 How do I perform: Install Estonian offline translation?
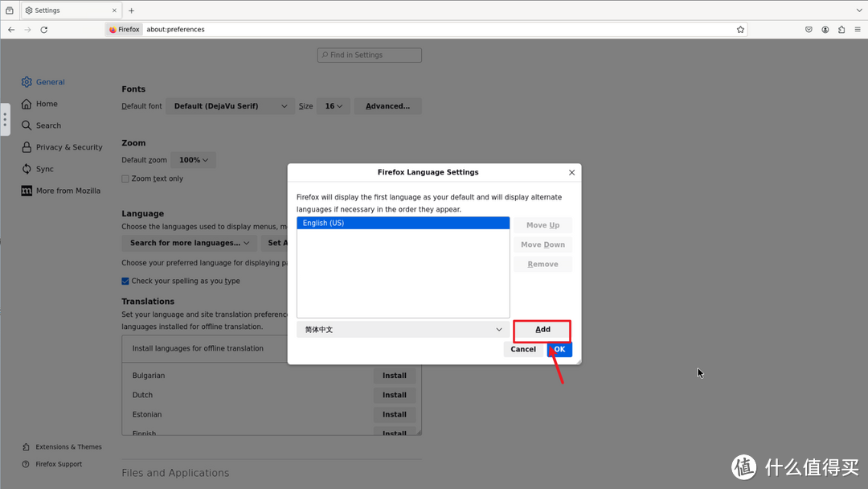394,414
